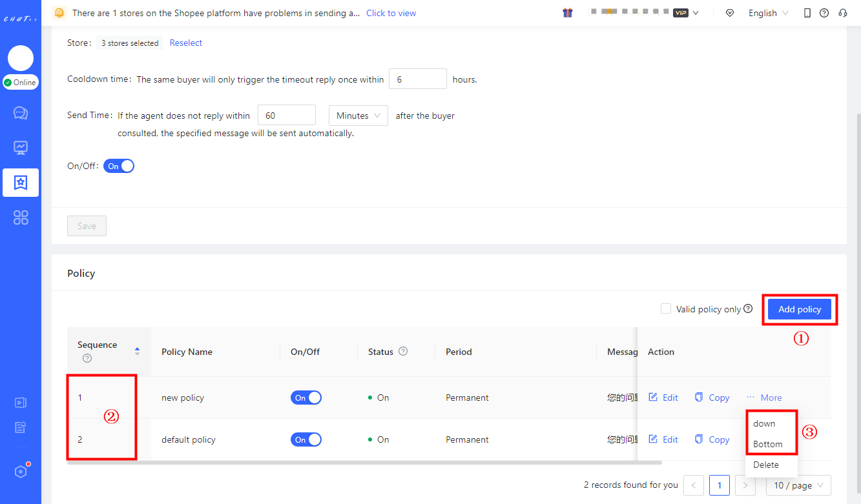Edit the default policy row
Image resolution: width=861 pixels, height=504 pixels.
coord(663,439)
